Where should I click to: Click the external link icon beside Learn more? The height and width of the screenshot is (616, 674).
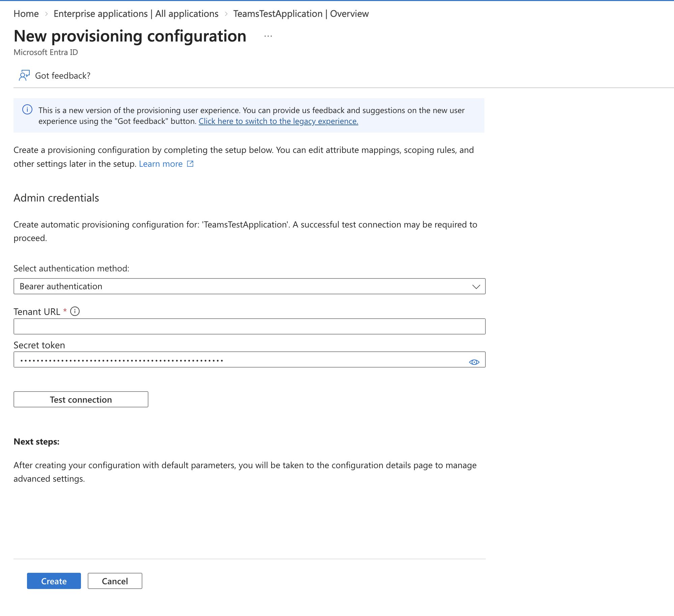click(190, 164)
